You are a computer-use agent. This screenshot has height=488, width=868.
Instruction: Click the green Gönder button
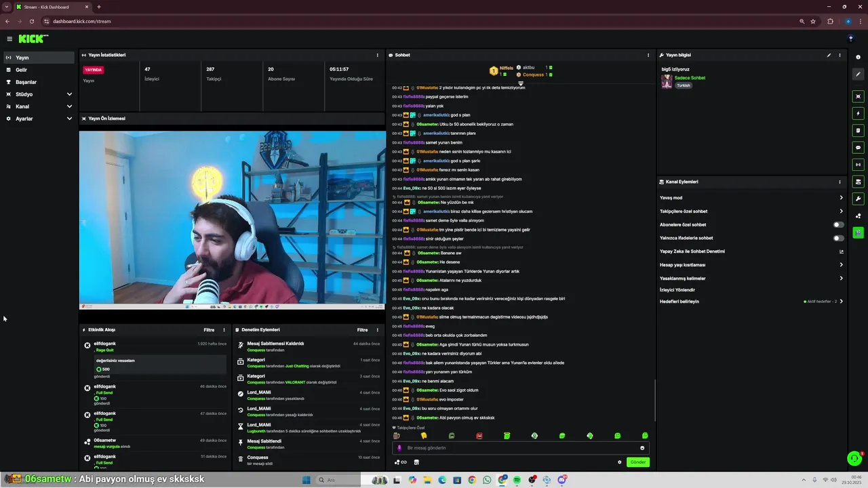click(638, 462)
